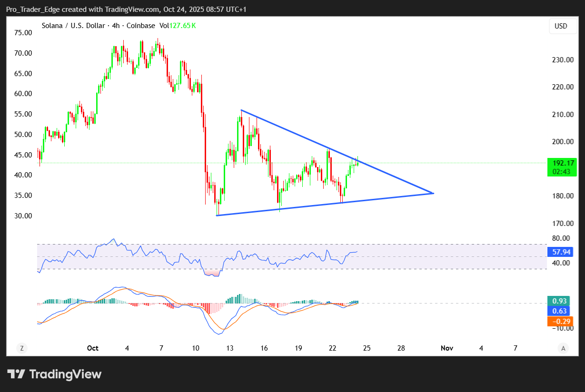Image resolution: width=585 pixels, height=392 pixels.
Task: Click the red oversold RSI shaded area
Action: [212, 273]
